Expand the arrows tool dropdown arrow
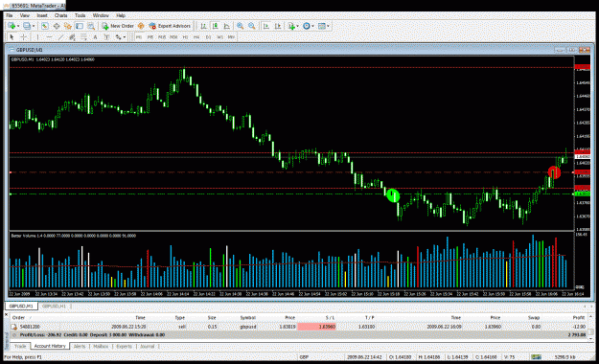 tap(125, 37)
